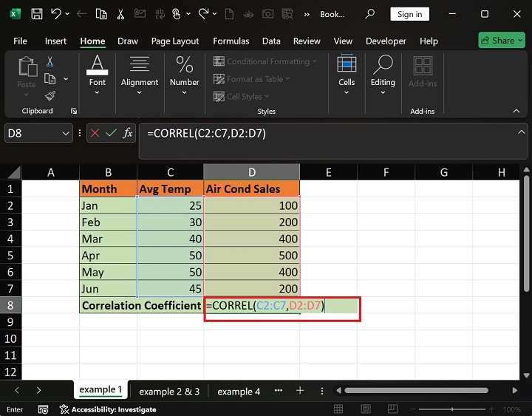Cancel formula entry with the X icon
The image size is (532, 416).
pyautogui.click(x=96, y=133)
